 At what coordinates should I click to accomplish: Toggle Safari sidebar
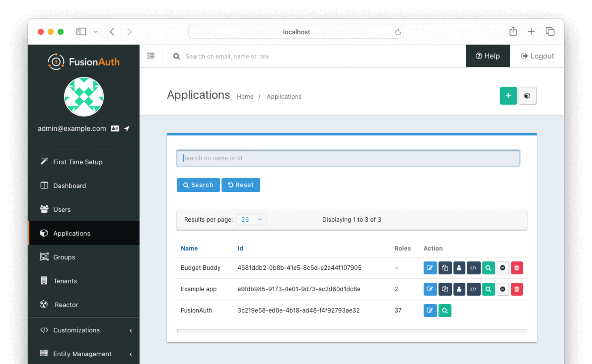(x=81, y=32)
